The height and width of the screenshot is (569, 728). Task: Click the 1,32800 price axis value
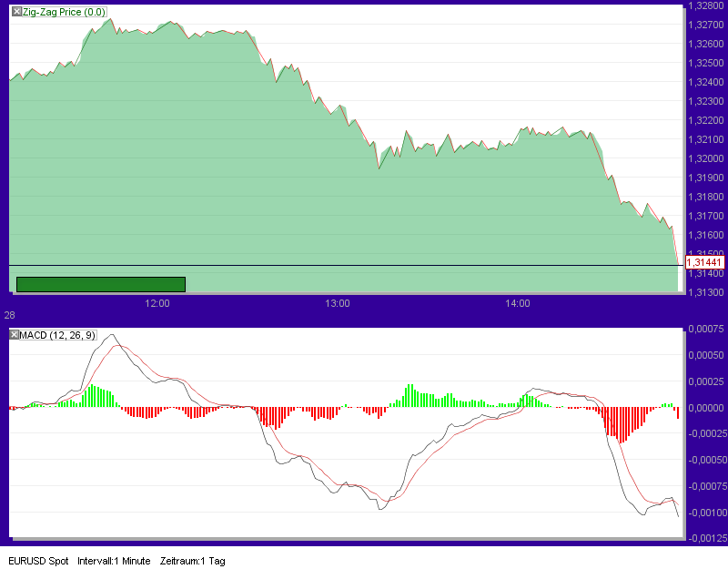708,7
